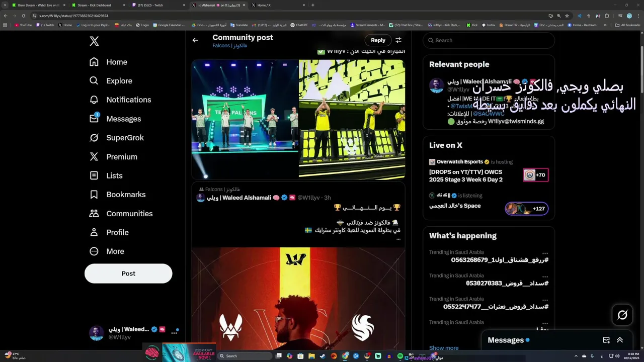Viewport: 644px width, 362px height.
Task: Open more options for trending 0552247477
Action: point(545,299)
